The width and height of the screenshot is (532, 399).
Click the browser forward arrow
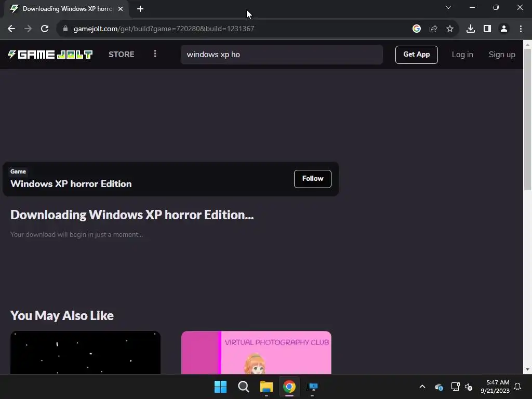tap(28, 29)
